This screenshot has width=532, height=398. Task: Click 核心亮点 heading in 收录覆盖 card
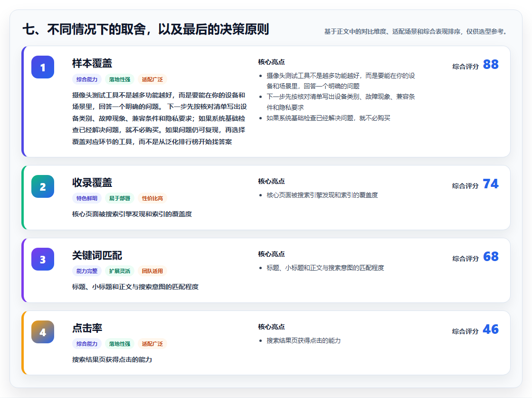point(271,181)
